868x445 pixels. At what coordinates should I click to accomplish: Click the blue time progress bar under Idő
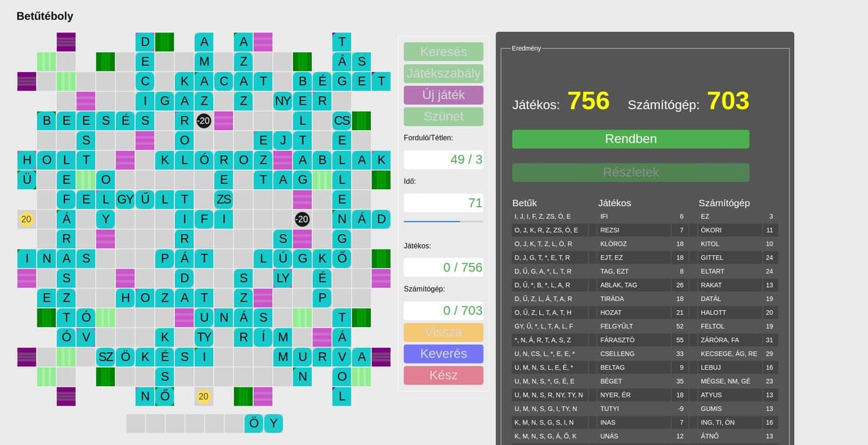[x=443, y=221]
